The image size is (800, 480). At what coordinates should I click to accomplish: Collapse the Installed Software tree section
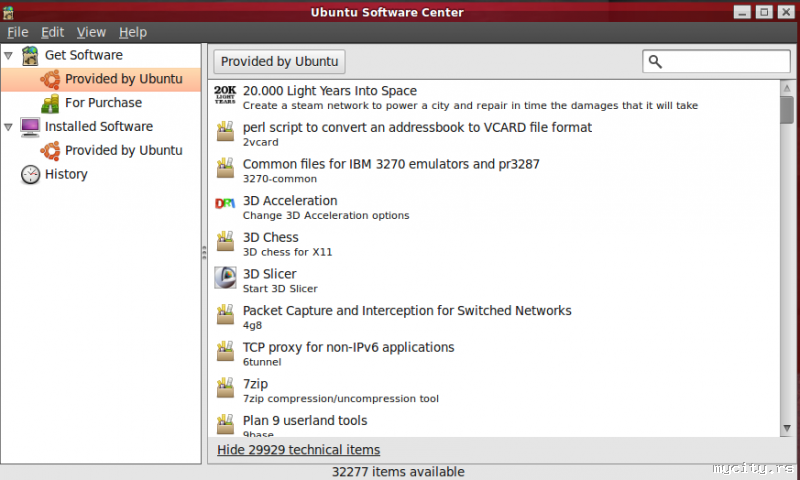coord(9,127)
